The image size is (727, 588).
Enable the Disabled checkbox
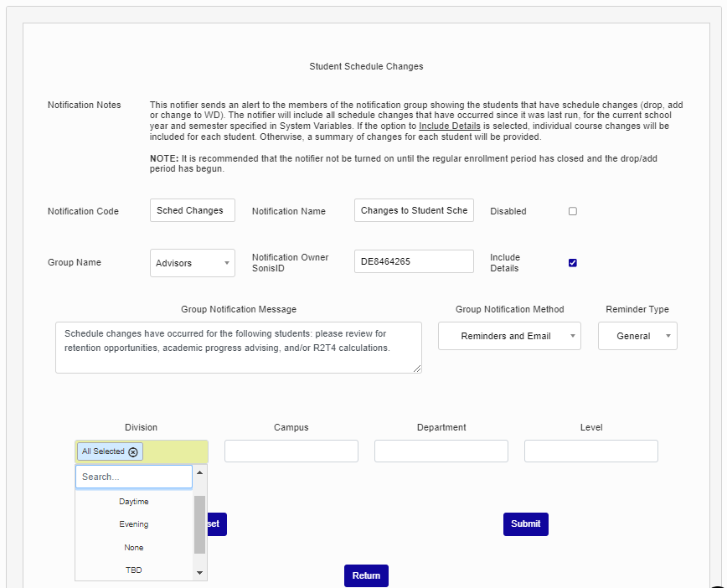[x=573, y=211]
